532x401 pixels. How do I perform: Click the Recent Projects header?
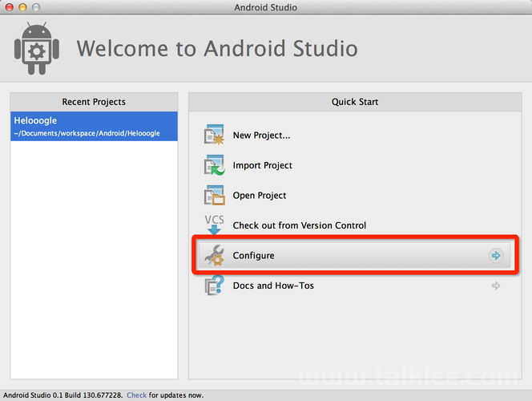click(x=94, y=102)
